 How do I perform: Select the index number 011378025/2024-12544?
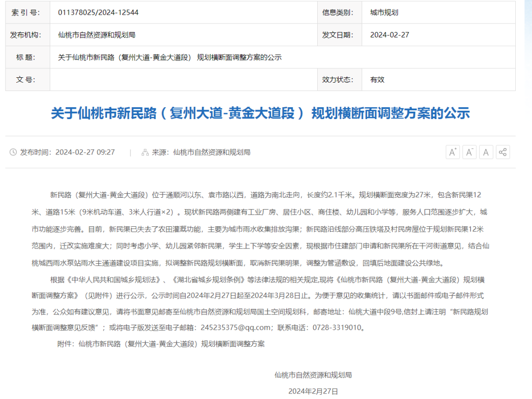(x=98, y=13)
